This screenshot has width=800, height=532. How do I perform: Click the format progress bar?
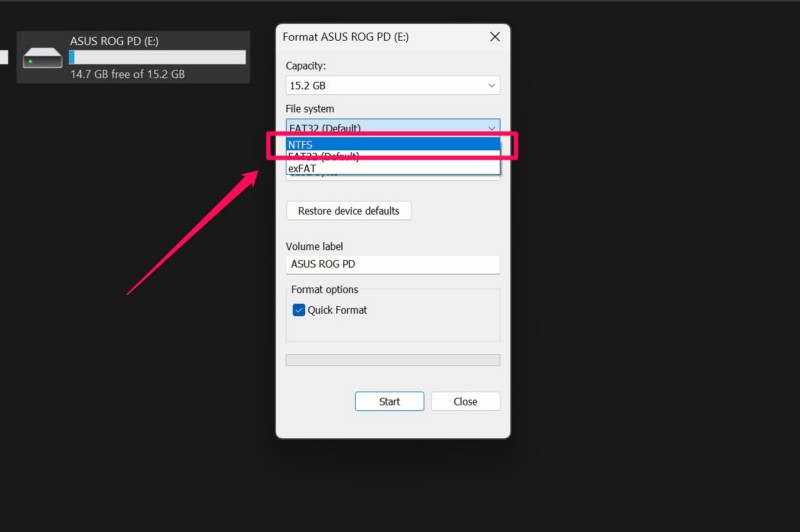(392, 360)
